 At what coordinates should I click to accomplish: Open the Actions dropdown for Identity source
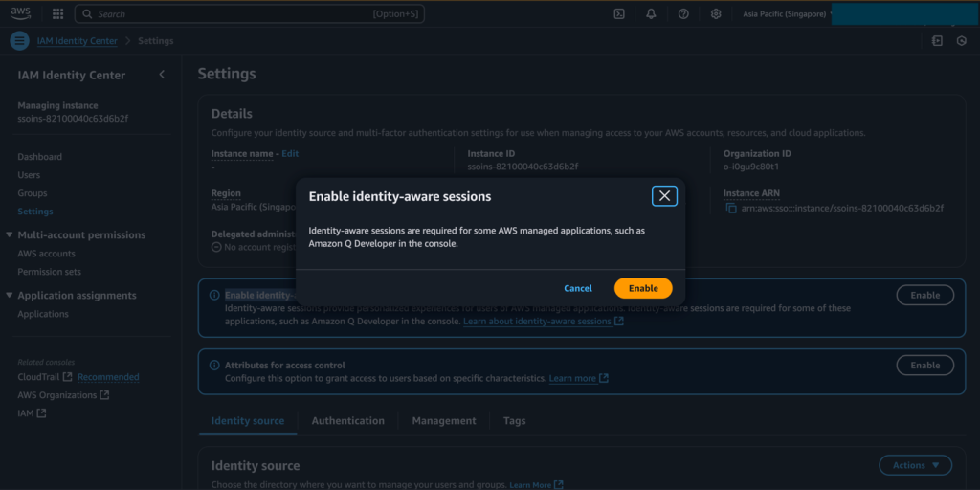point(916,465)
